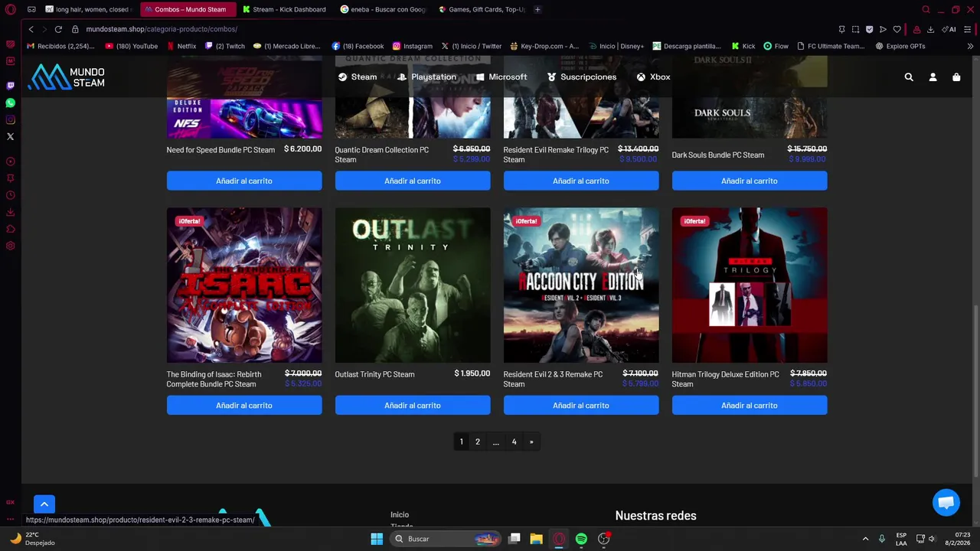
Task: Click the blue back-to-top arrow button
Action: coord(44,504)
